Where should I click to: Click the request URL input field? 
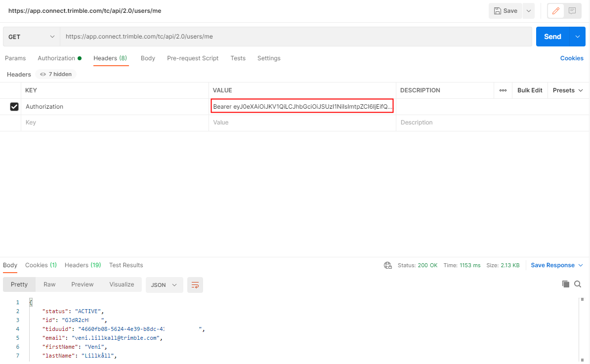[x=295, y=37]
